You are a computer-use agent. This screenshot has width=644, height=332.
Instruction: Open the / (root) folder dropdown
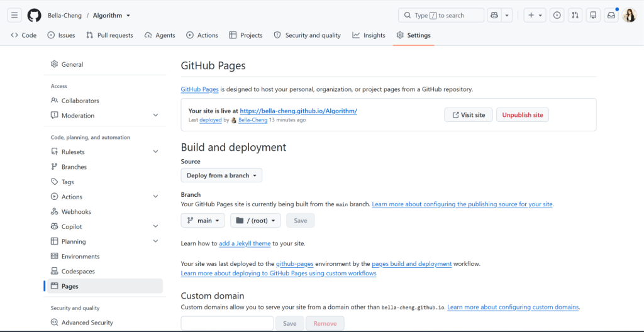[x=255, y=221]
